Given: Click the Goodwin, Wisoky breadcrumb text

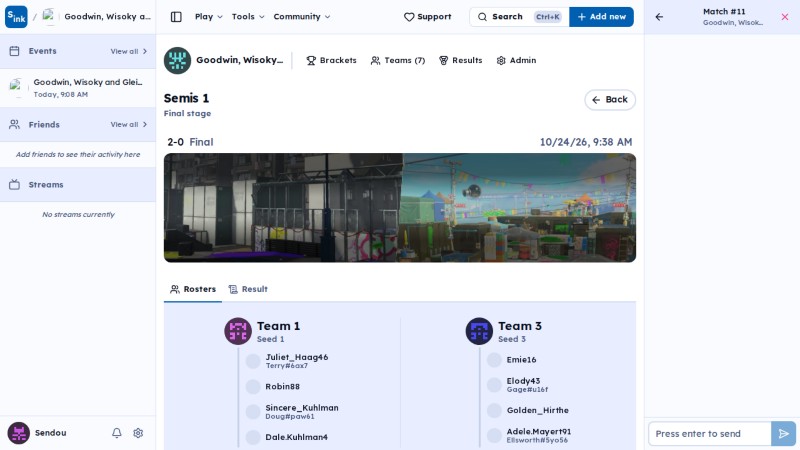Looking at the screenshot, I should (107, 17).
